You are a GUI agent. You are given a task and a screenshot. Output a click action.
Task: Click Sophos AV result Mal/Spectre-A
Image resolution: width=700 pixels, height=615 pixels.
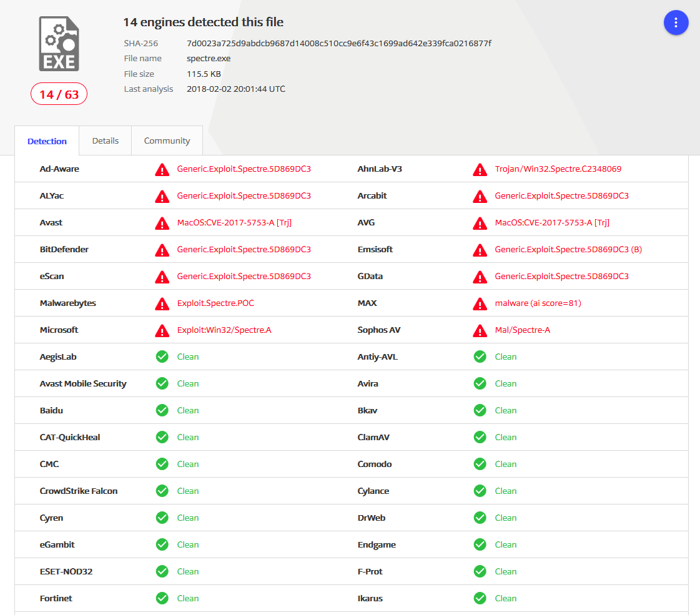coord(522,330)
